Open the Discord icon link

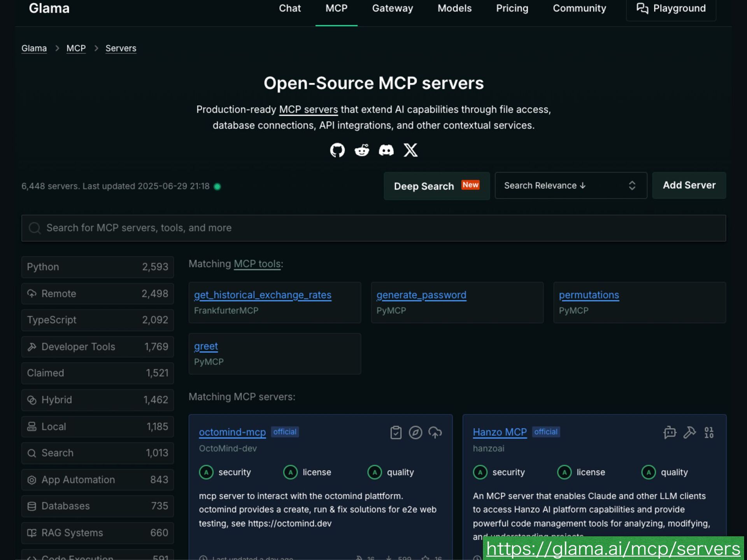click(386, 150)
